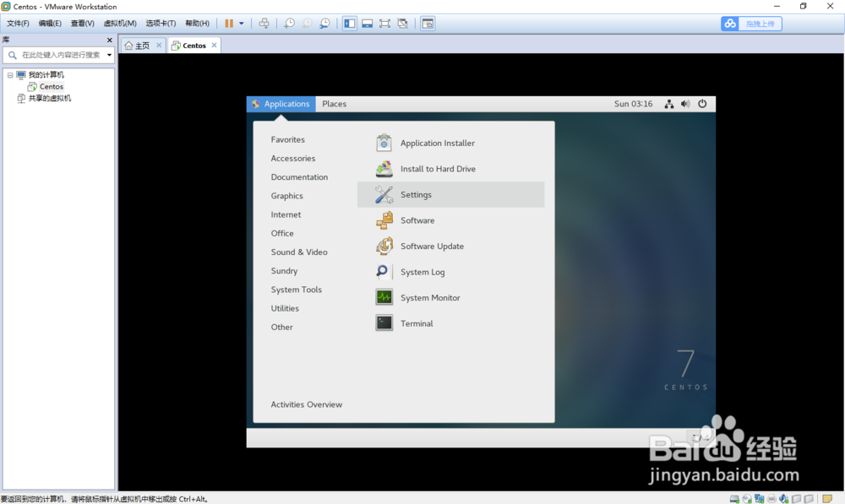Viewport: 845px width, 504px height.
Task: Toggle the library sidebar view button
Action: point(350,23)
